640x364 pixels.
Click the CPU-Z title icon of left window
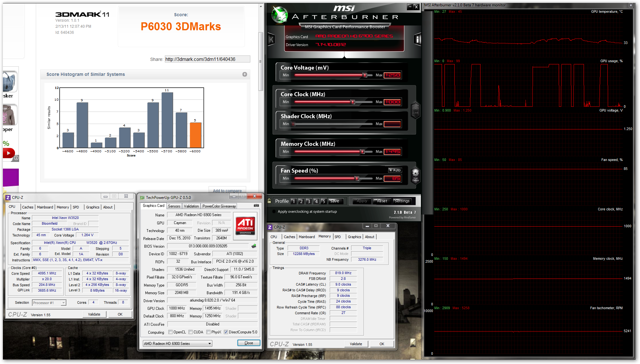click(x=8, y=197)
